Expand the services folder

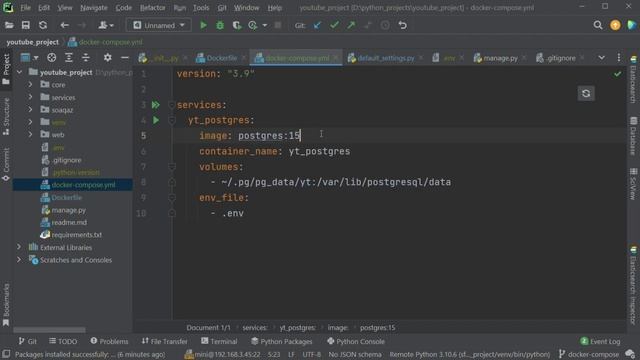point(30,98)
